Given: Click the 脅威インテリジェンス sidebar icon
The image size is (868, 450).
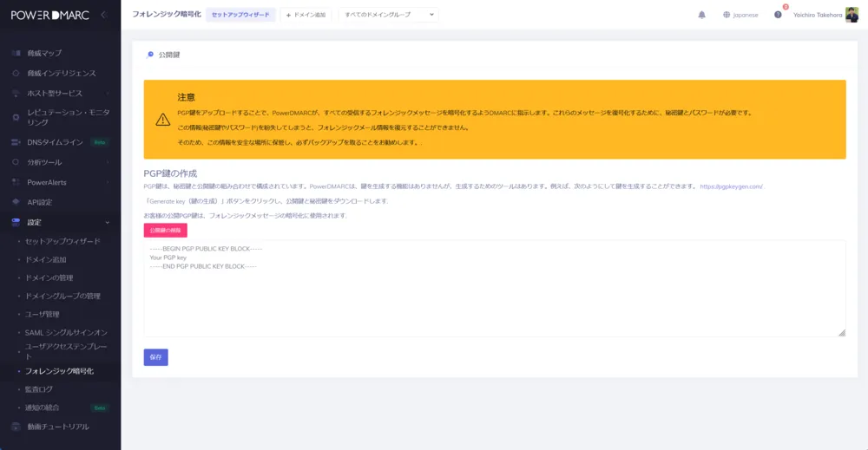Looking at the screenshot, I should click(16, 73).
